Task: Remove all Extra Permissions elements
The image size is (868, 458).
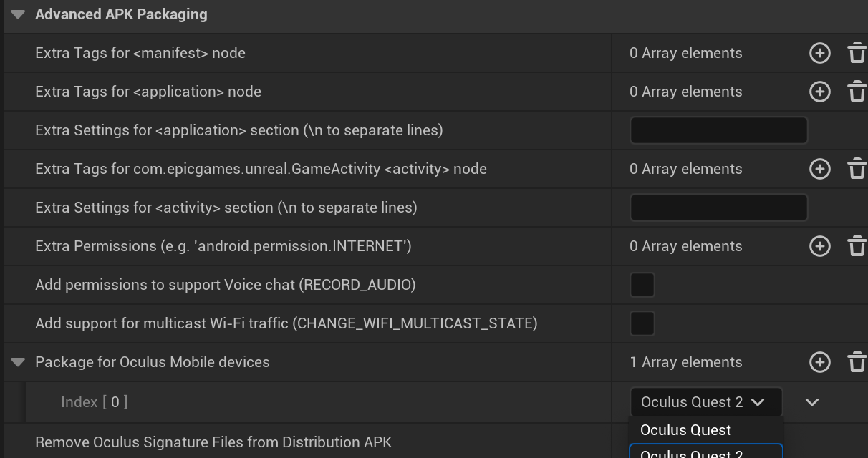Action: click(x=857, y=246)
